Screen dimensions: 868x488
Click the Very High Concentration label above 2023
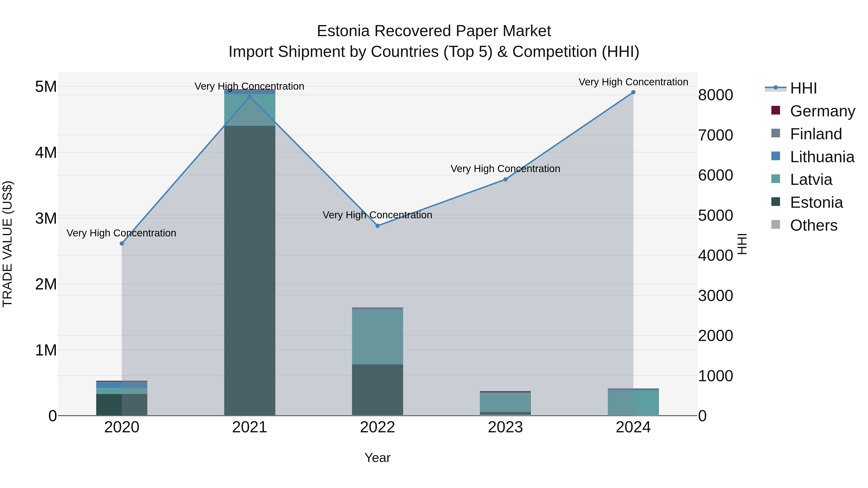pos(505,168)
